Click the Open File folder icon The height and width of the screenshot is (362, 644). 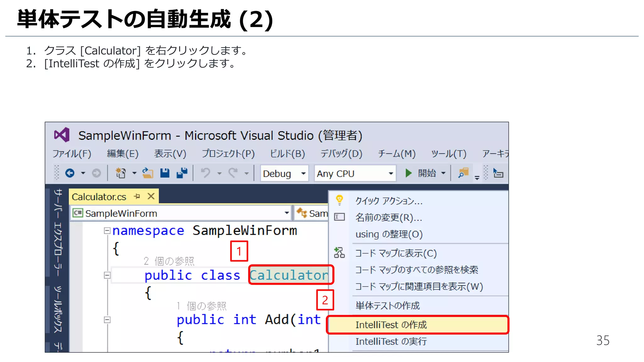147,173
